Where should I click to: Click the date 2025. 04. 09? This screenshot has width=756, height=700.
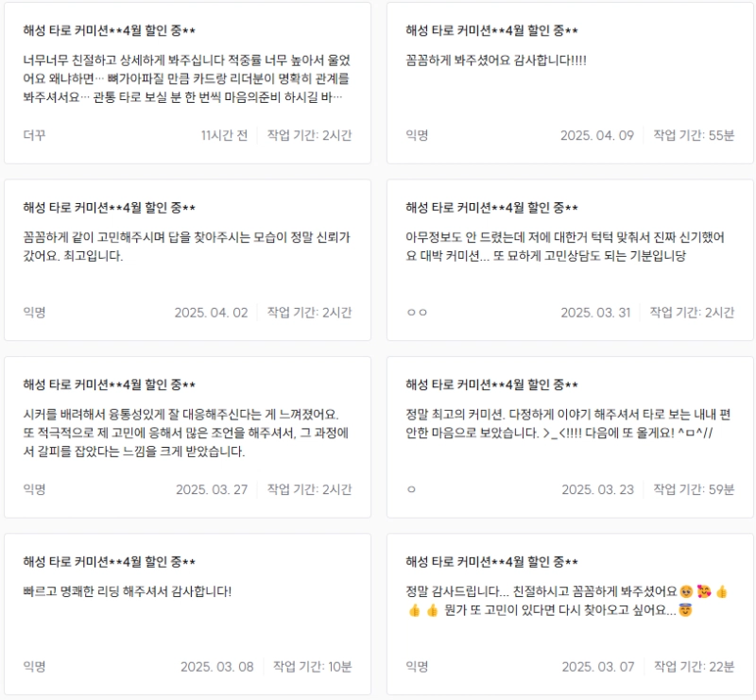click(596, 135)
